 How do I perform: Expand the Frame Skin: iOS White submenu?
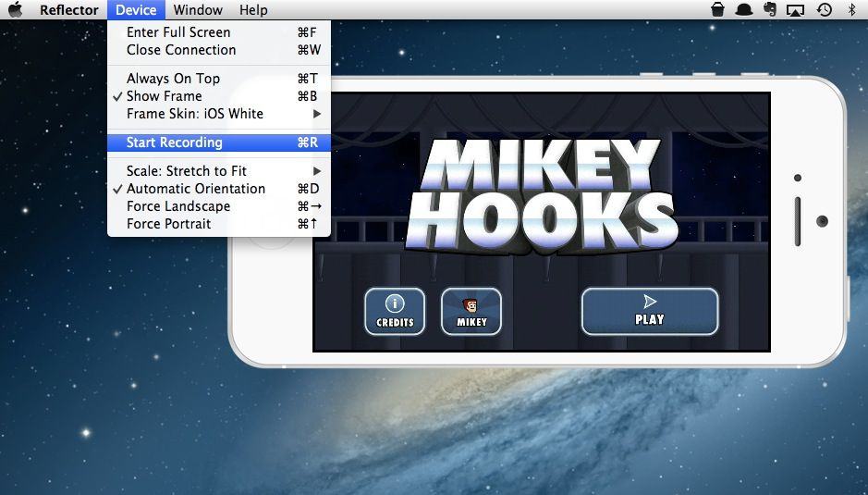tap(195, 114)
